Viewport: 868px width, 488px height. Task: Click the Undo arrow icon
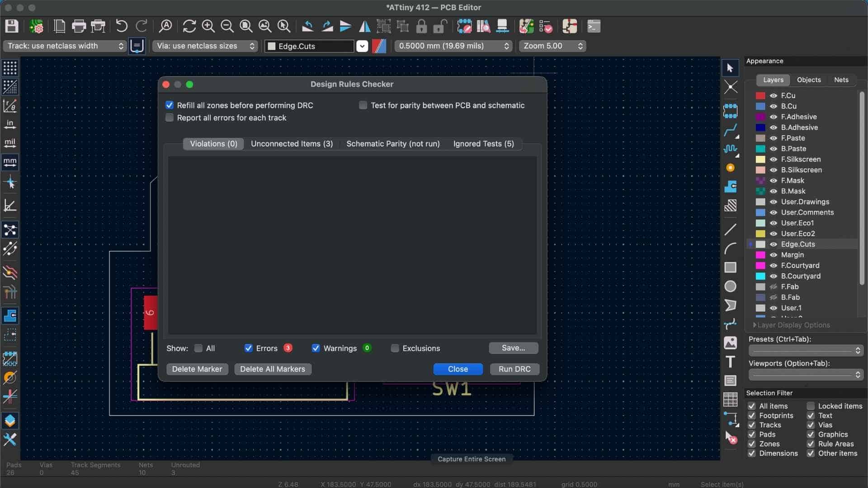[121, 26]
